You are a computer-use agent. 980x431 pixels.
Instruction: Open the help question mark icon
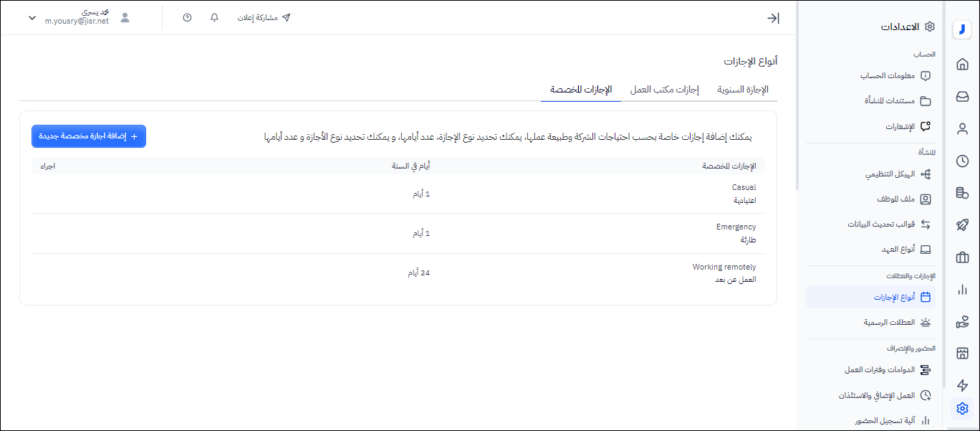[x=187, y=18]
